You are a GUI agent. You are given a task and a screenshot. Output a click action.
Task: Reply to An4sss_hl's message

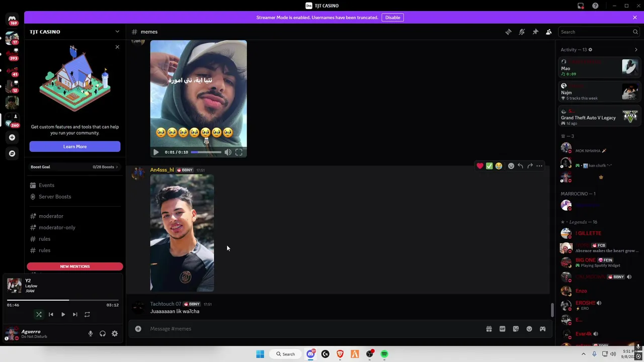pos(521,166)
